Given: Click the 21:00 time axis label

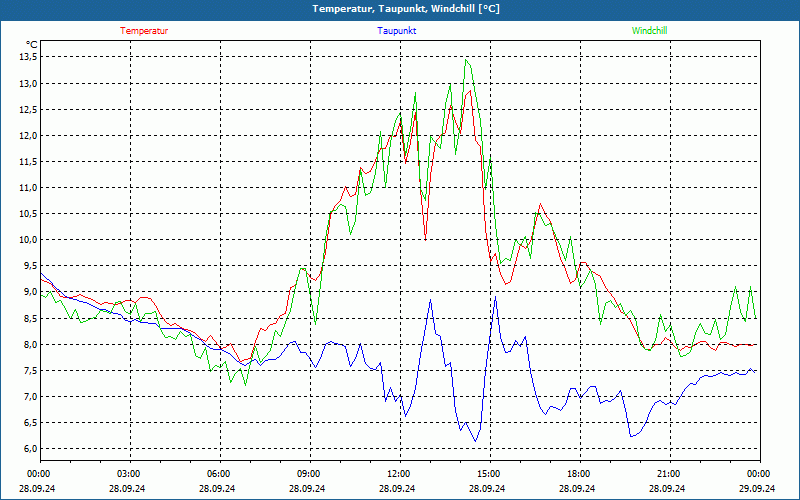Looking at the screenshot, I should [x=669, y=474].
